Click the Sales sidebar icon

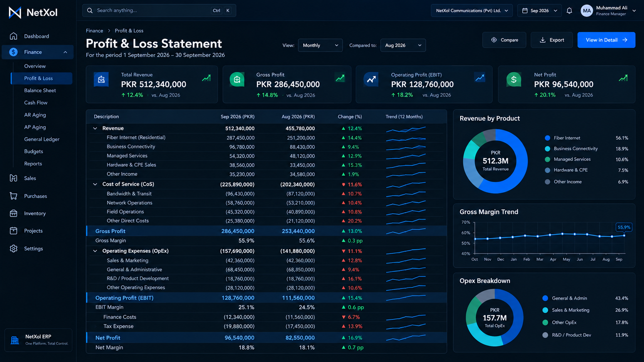pyautogui.click(x=13, y=178)
